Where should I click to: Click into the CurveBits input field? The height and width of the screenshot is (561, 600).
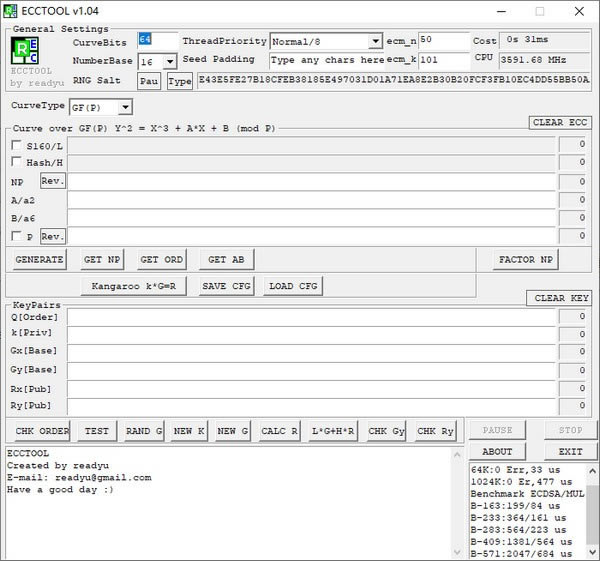[157, 41]
